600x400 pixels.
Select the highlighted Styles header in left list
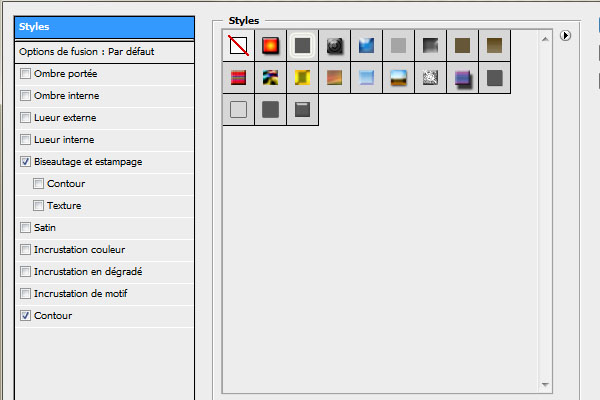[104, 27]
